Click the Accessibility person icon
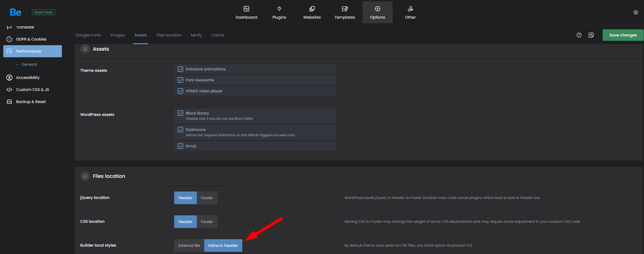This screenshot has width=644, height=254. point(9,78)
